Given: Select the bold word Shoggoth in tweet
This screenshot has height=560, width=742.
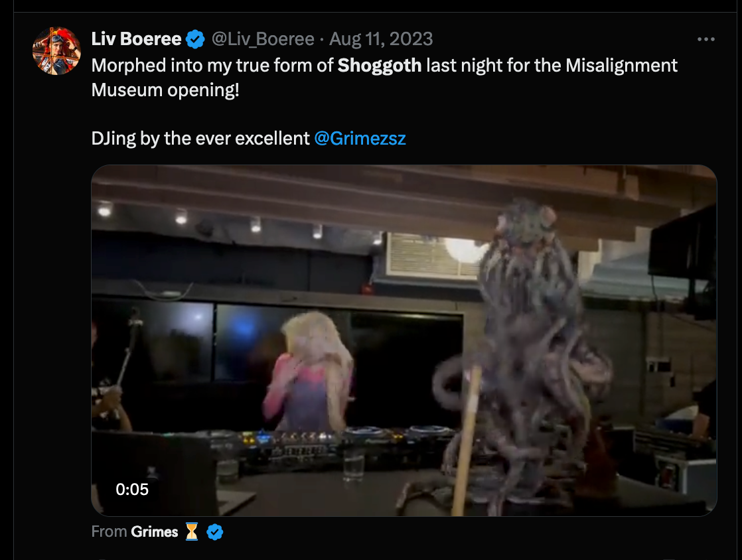Looking at the screenshot, I should coord(380,65).
